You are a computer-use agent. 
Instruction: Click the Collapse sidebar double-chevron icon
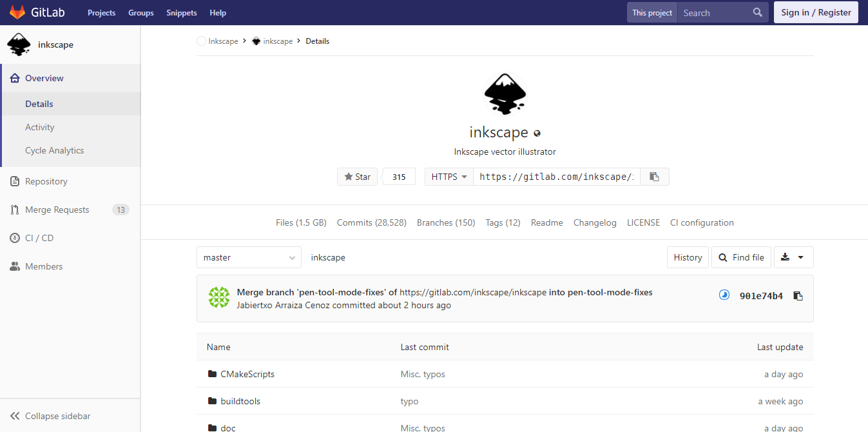coord(15,416)
